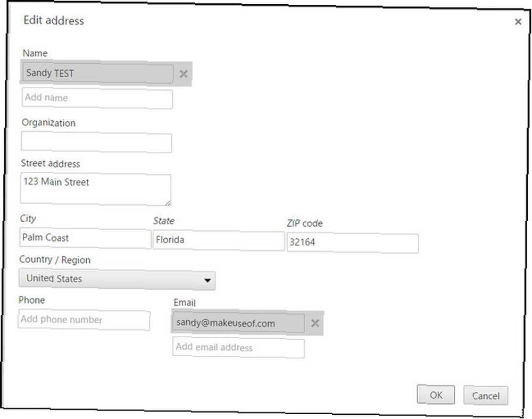Screen dimensions: 532x419
Task: Click the City label
Action: [28, 219]
